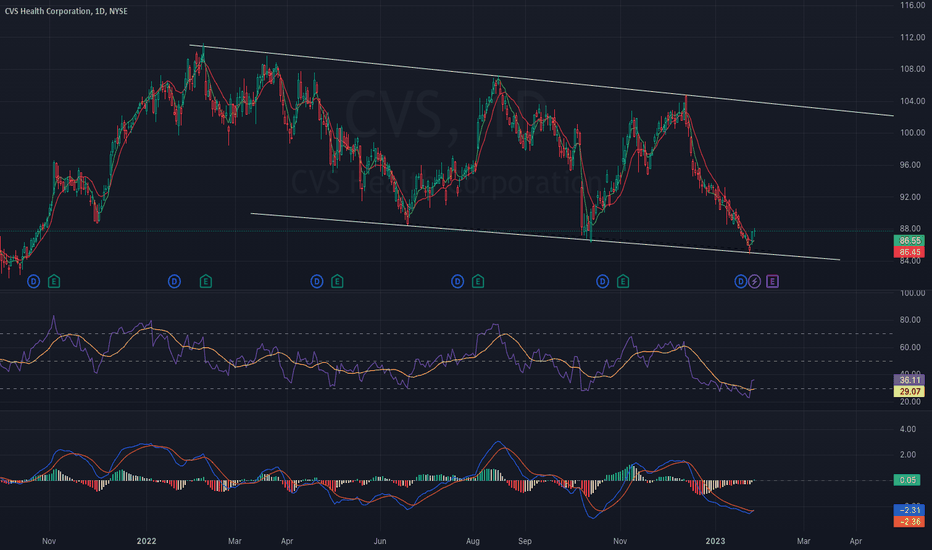Click the Jun label on the time axis
The height and width of the screenshot is (550, 932).
[x=380, y=541]
